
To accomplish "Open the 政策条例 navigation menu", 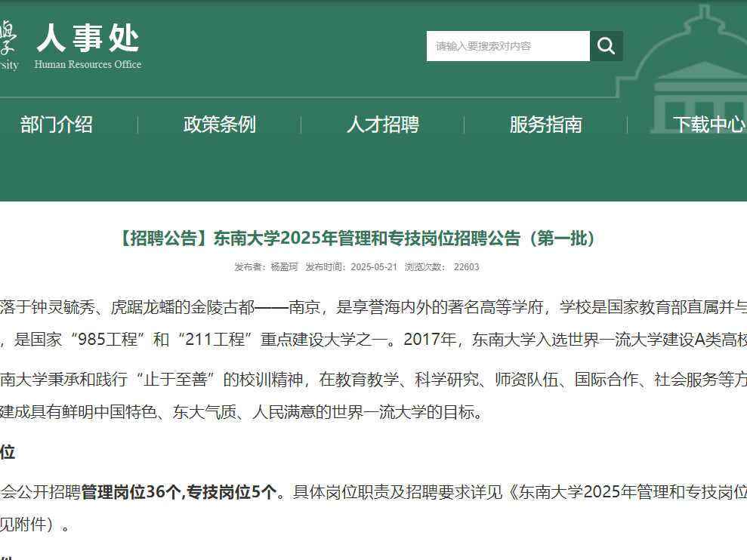I will (x=220, y=125).
